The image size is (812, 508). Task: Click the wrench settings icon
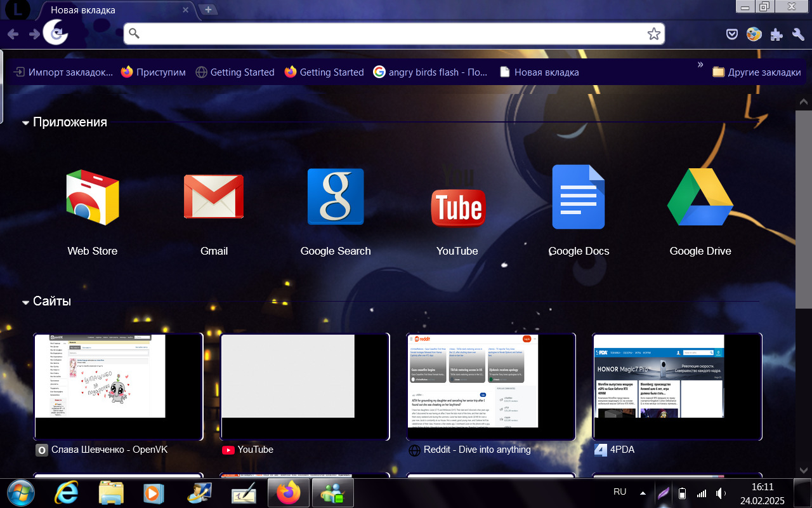(x=798, y=34)
